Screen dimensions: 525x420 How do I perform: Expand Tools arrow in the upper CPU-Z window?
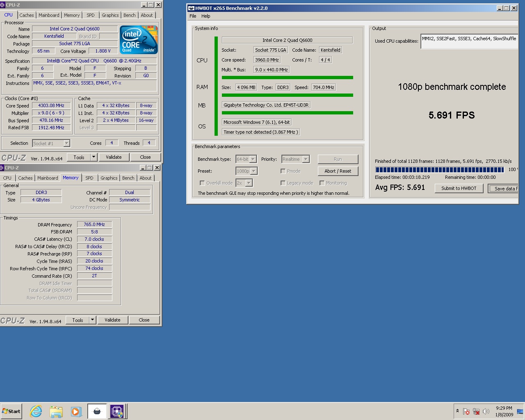[x=94, y=157]
